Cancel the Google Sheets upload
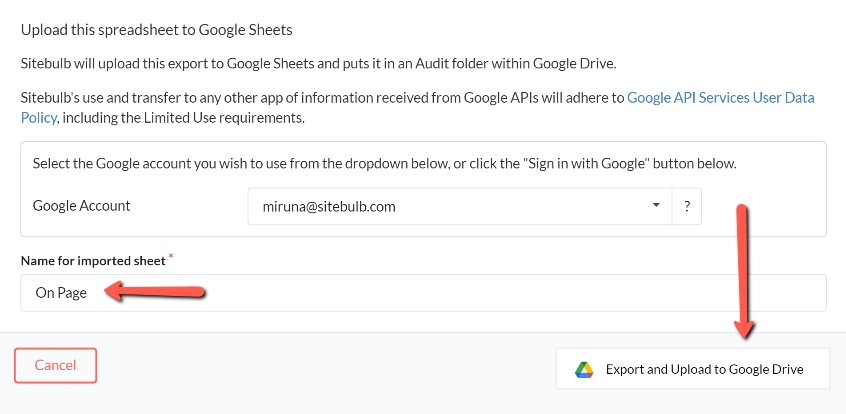This screenshot has height=414, width=846. pyautogui.click(x=56, y=365)
